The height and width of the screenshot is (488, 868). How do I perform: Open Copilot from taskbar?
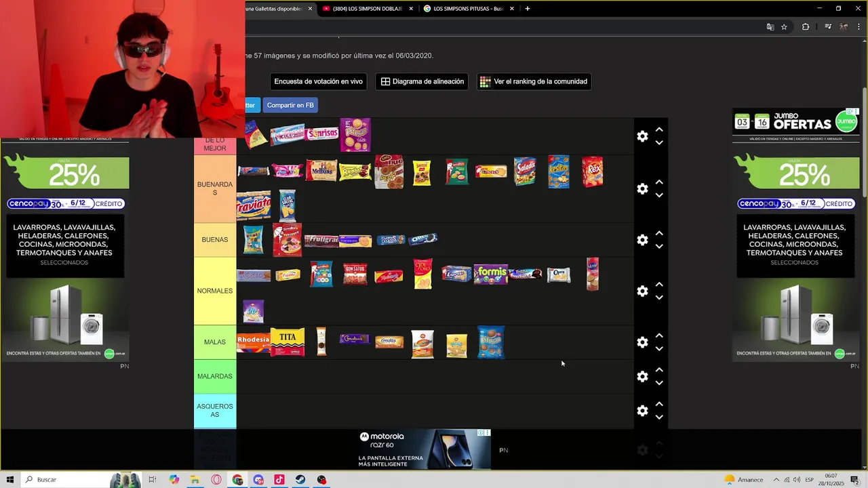click(x=174, y=479)
